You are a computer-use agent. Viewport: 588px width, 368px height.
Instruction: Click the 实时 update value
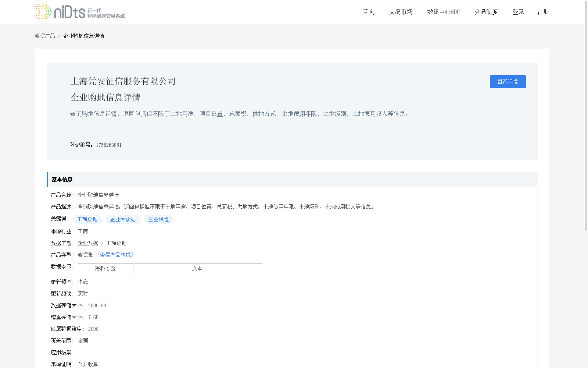[x=83, y=294]
